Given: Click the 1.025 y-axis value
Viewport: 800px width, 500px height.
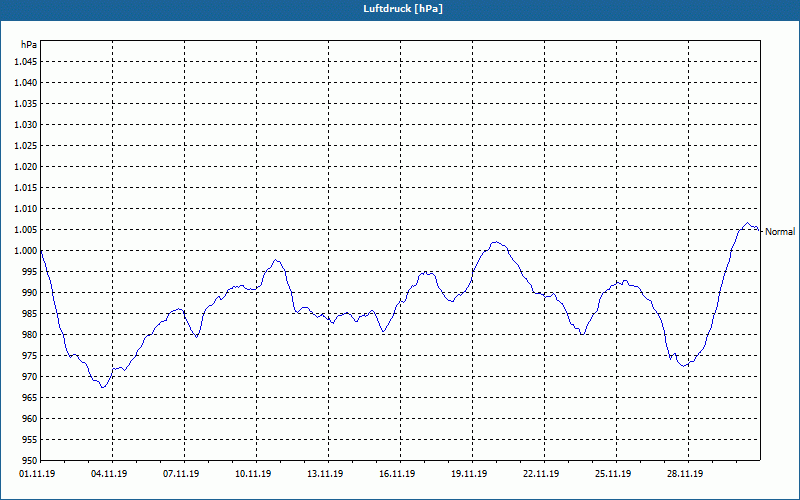Looking at the screenshot, I should [26, 145].
